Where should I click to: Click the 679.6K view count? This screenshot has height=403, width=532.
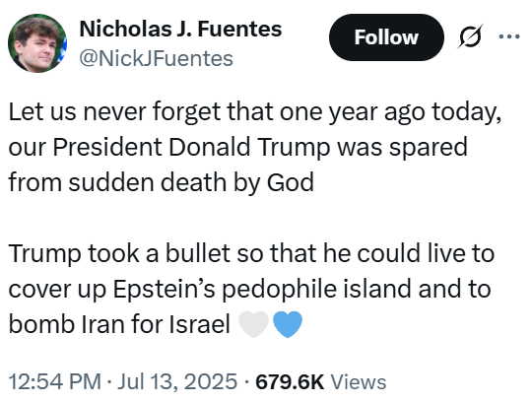point(290,381)
